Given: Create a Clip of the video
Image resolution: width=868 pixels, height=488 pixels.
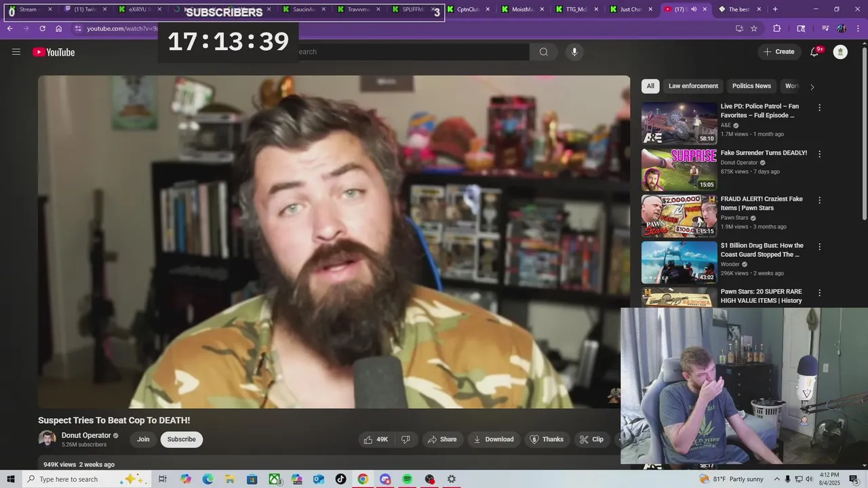Looking at the screenshot, I should (x=591, y=439).
